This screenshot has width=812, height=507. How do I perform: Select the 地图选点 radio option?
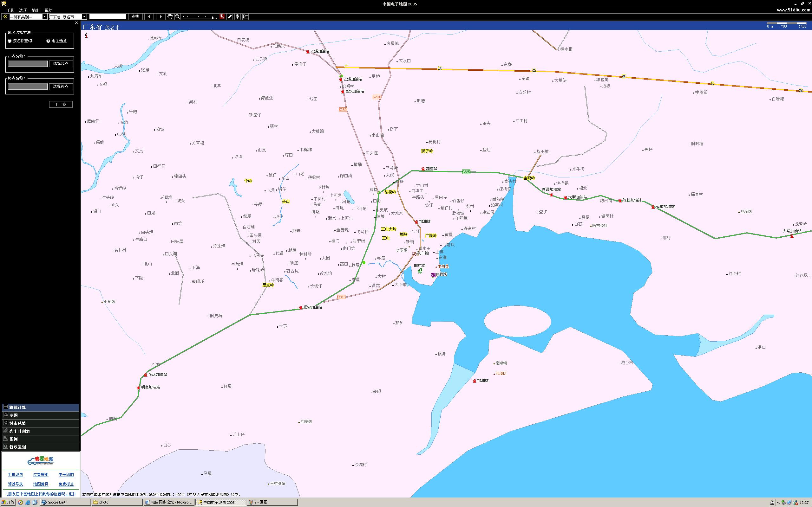[48, 41]
